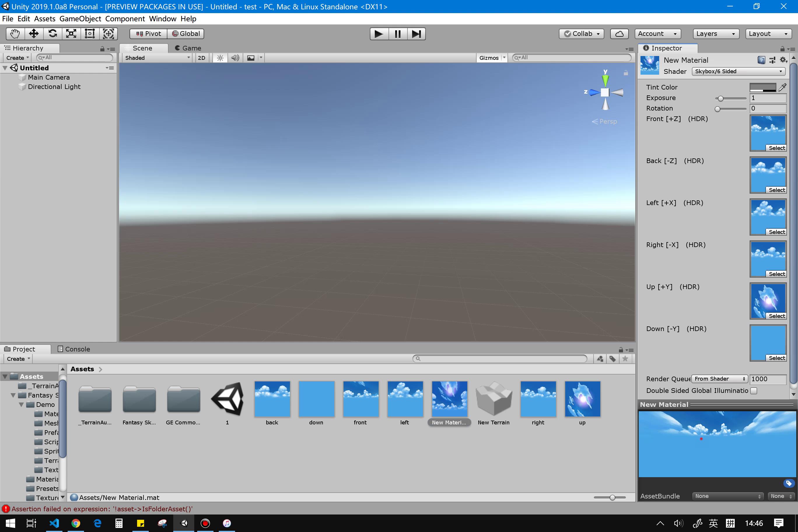798x532 pixels.
Task: Click Select on Front [+Z] texture
Action: 777,148
